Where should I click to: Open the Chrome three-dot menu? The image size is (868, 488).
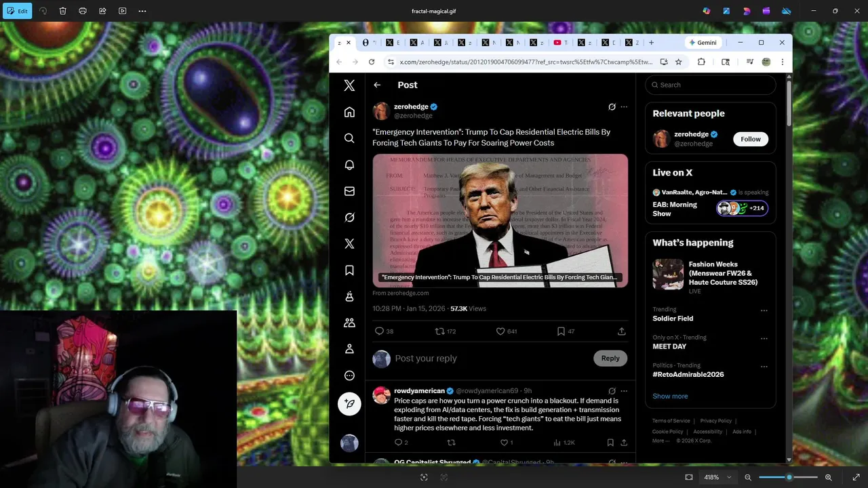click(x=782, y=62)
